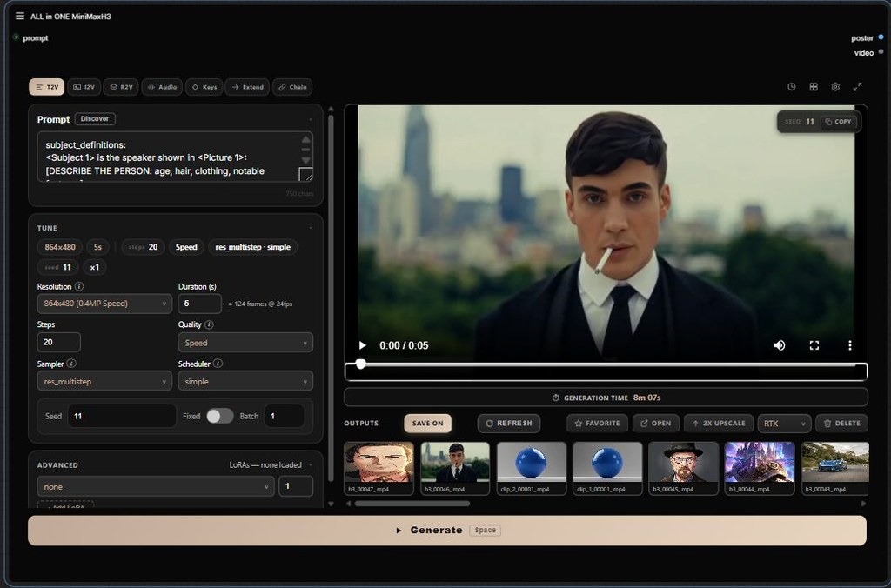Open the RTX upscaler dropdown
The width and height of the screenshot is (891, 588).
(784, 424)
